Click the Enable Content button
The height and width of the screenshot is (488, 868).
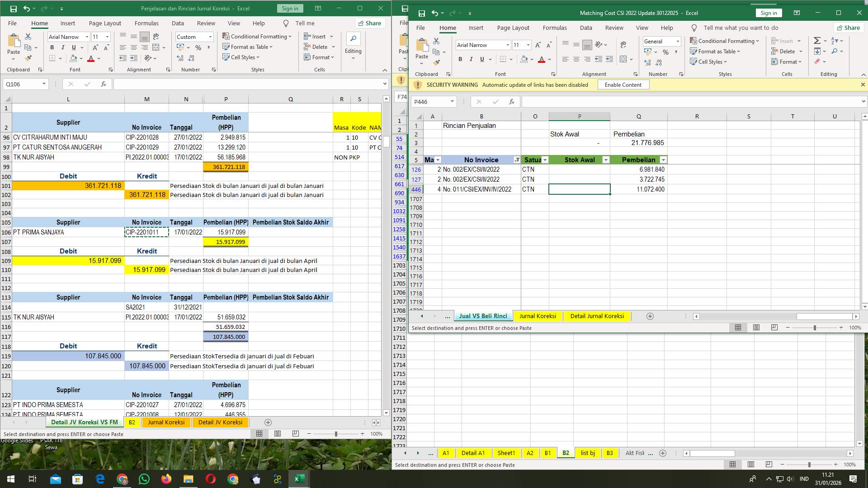coord(623,84)
